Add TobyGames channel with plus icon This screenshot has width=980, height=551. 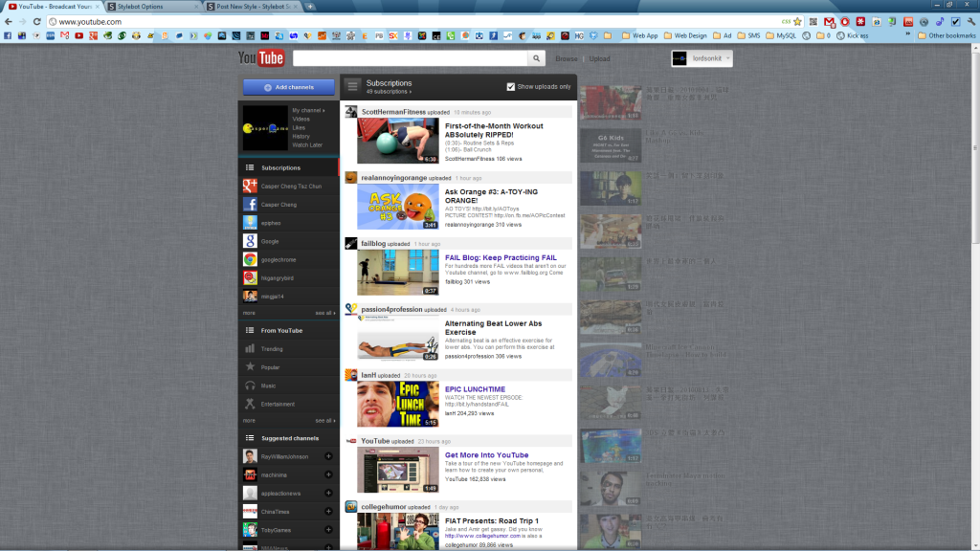[x=328, y=530]
